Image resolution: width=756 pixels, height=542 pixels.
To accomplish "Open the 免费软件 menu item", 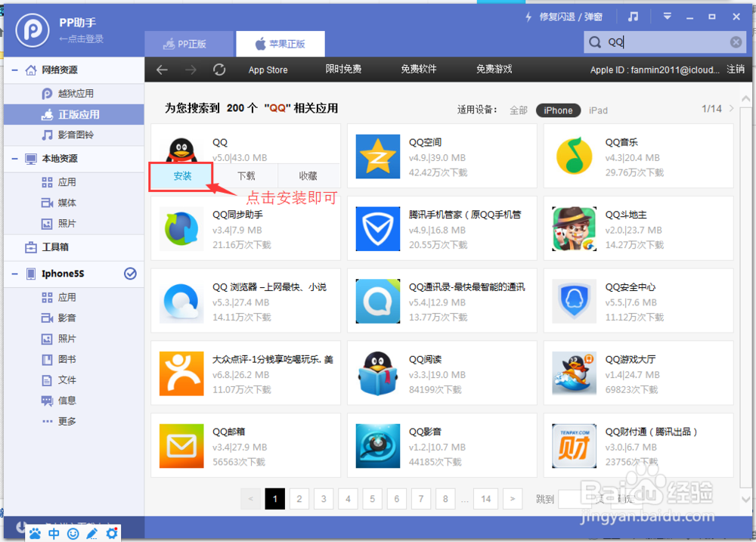I will tap(419, 69).
